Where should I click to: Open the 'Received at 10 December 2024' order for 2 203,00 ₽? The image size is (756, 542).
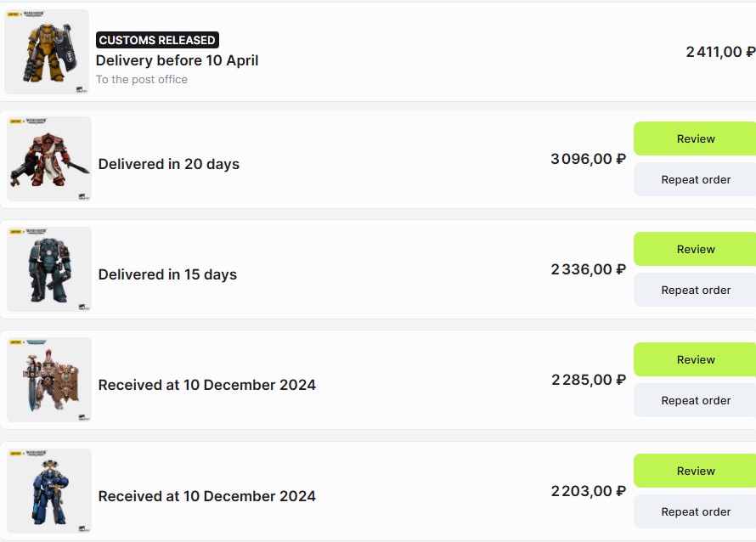[206, 496]
